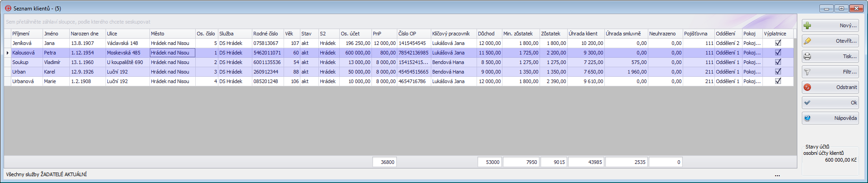Click the application icon in title bar
Screen dimensions: 868x183
8,8
